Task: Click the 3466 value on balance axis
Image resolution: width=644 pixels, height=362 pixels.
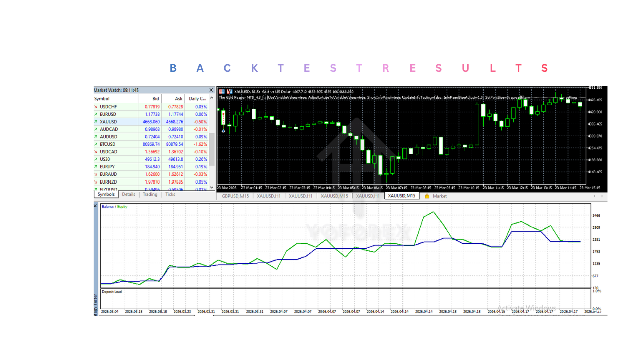Action: (596, 215)
